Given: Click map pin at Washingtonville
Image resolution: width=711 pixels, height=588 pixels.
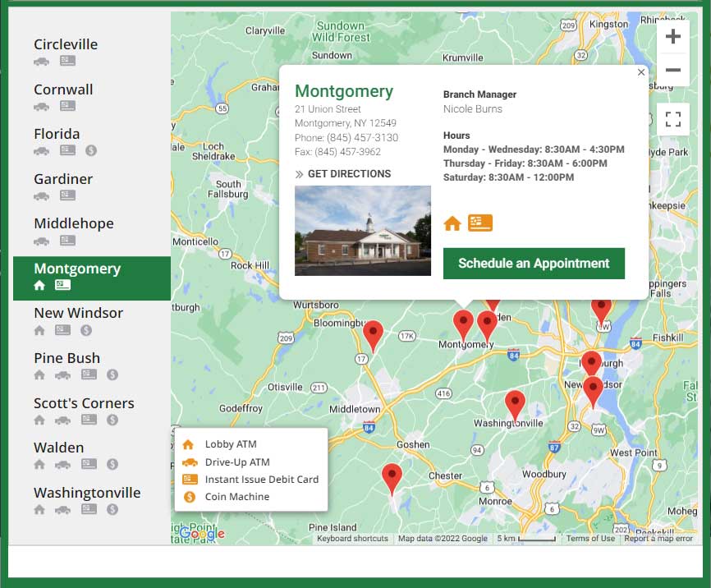Looking at the screenshot, I should tap(515, 405).
